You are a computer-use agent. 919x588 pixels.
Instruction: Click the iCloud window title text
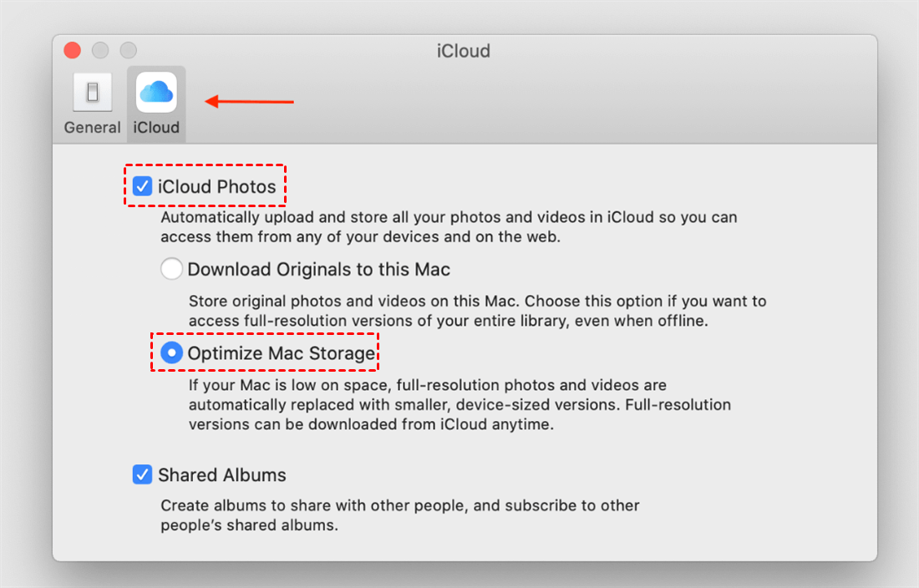click(463, 51)
